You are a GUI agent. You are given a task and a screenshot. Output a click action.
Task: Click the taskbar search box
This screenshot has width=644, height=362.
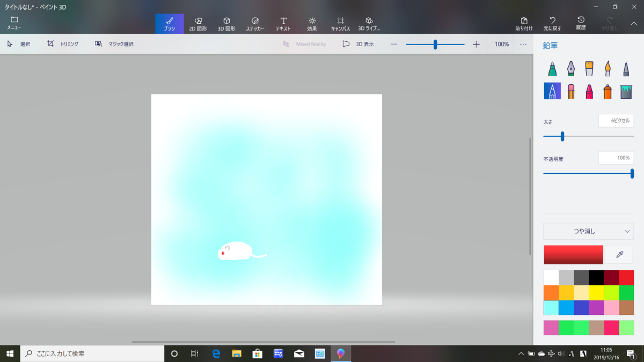pos(92,353)
